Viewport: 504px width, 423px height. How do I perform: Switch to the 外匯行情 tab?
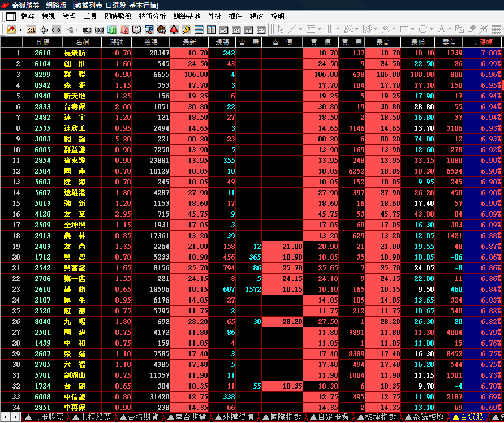coord(235,417)
